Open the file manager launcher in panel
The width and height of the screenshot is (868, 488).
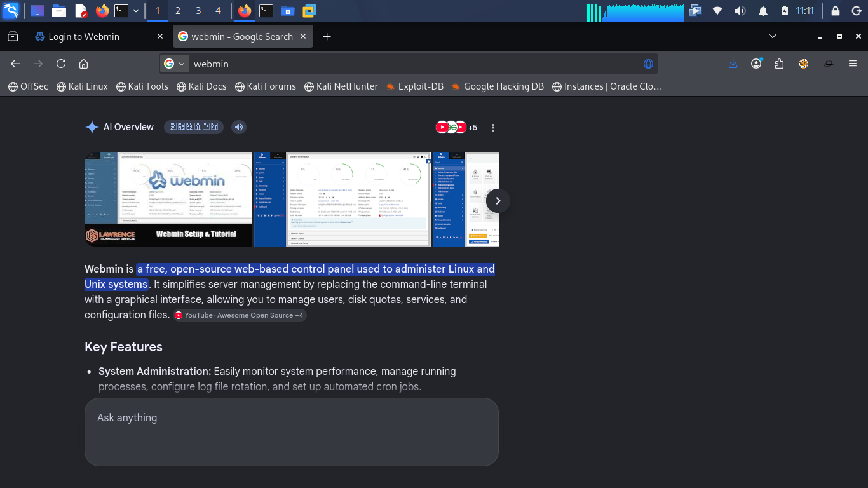59,11
